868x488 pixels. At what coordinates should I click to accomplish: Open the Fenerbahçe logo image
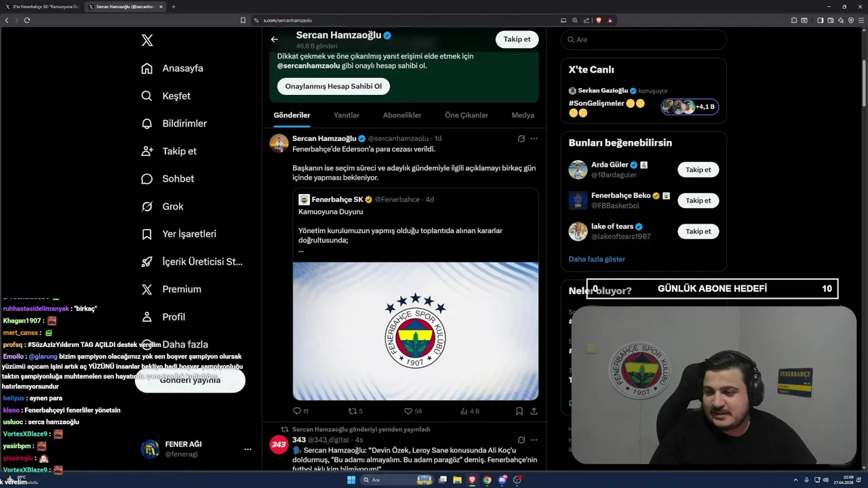pos(416,331)
